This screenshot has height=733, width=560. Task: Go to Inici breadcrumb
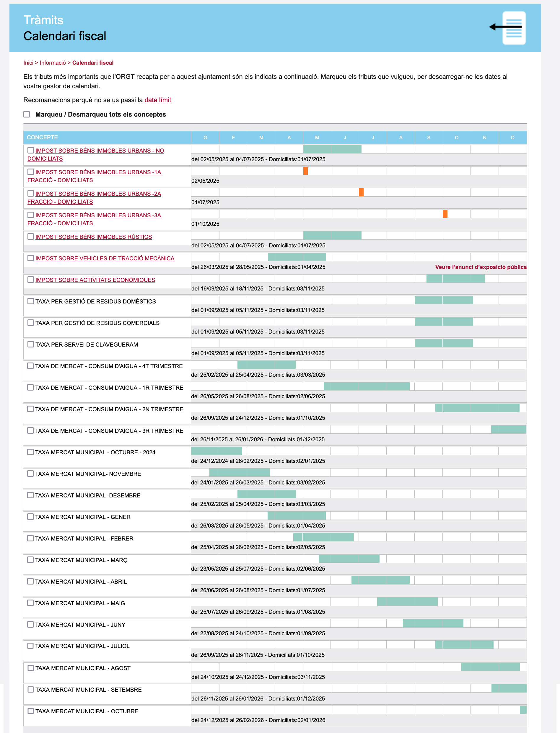(28, 63)
